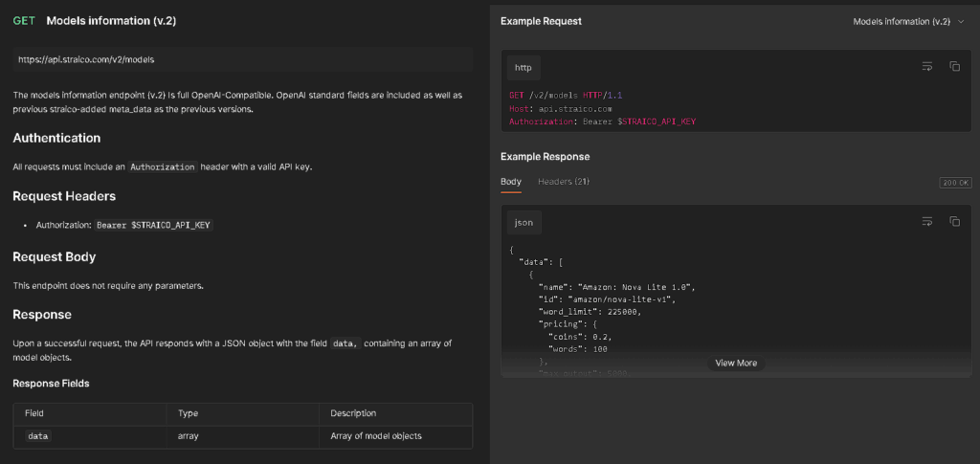Toggle line wrap in Example Request code block
The height and width of the screenshot is (464, 980).
[926, 66]
